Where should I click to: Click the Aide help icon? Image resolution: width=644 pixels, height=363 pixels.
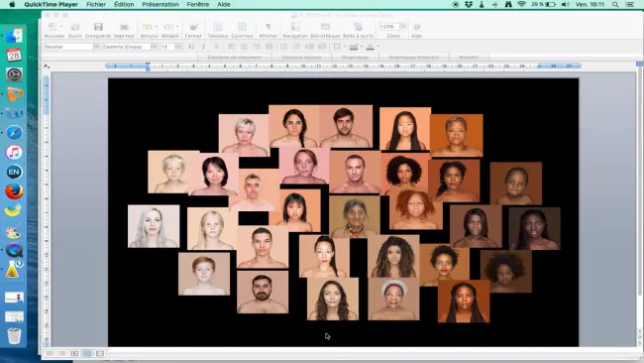(x=416, y=27)
